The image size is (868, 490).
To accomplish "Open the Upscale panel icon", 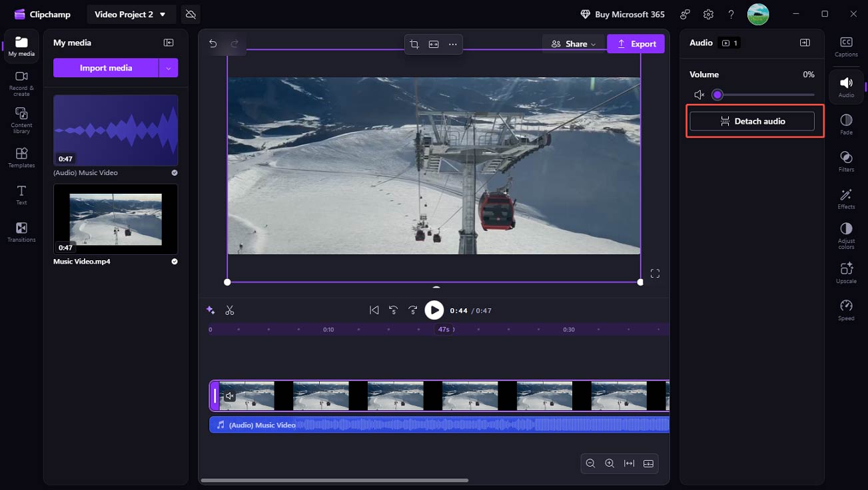I will tap(846, 272).
